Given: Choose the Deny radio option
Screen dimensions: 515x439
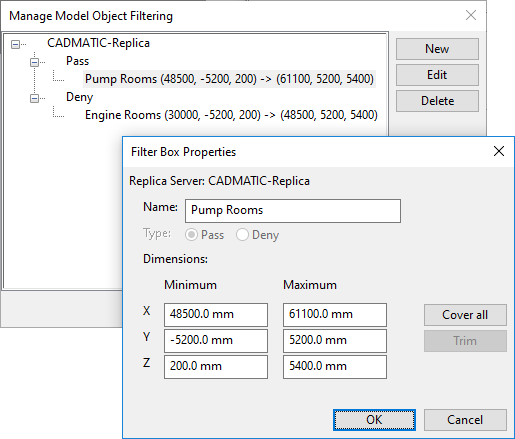Looking at the screenshot, I should (x=242, y=235).
